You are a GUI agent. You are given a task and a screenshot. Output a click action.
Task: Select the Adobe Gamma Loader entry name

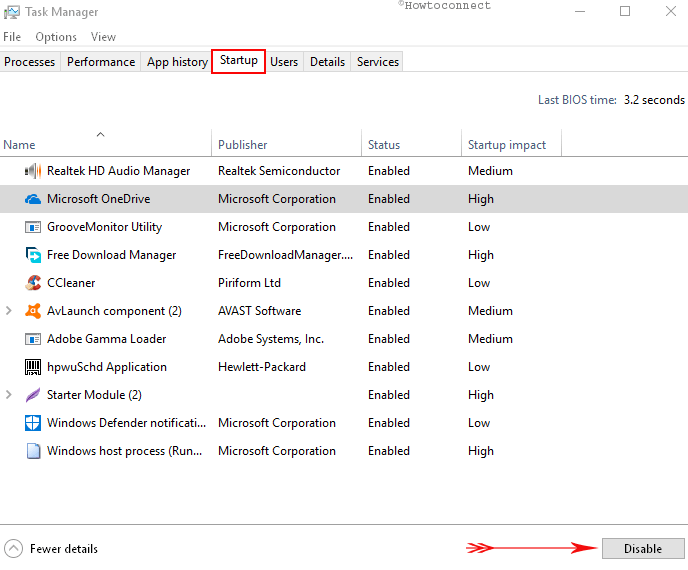[x=107, y=339]
